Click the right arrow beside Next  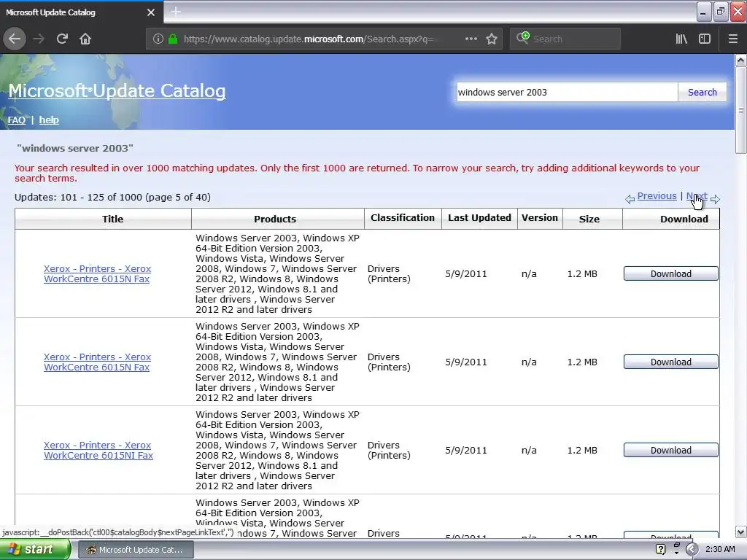click(715, 199)
